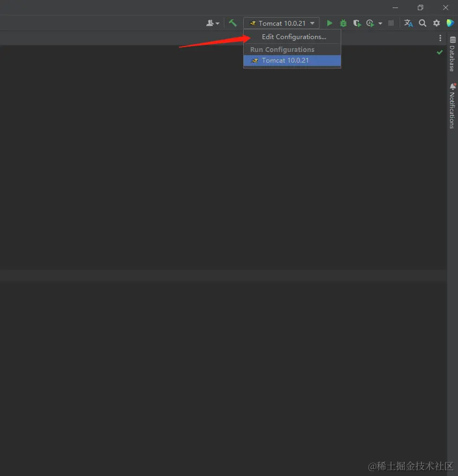The width and height of the screenshot is (458, 476).
Task: Click the Profiler run icon
Action: 370,24
